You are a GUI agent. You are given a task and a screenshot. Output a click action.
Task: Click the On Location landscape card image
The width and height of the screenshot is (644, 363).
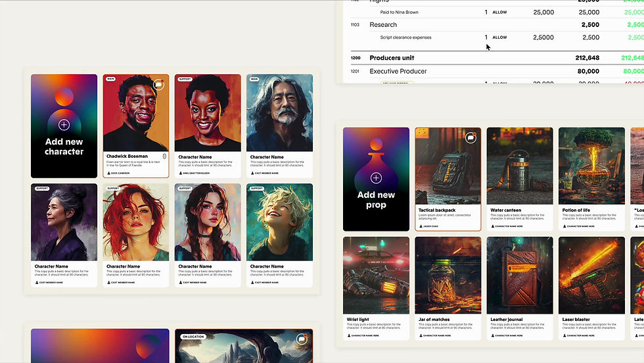(244, 346)
